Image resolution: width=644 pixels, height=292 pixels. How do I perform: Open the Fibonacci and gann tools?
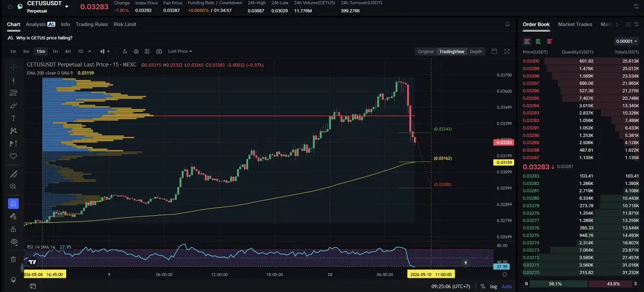click(x=13, y=92)
